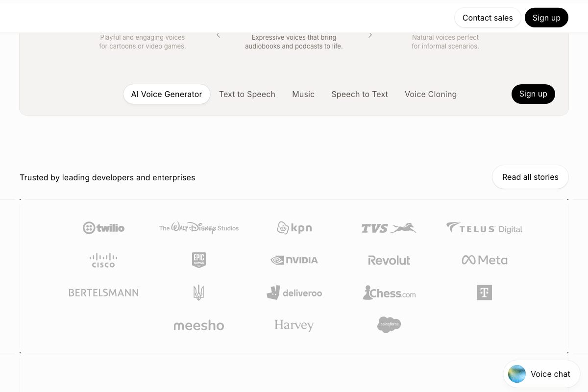Click the Salesforce cloud logo

click(x=389, y=324)
